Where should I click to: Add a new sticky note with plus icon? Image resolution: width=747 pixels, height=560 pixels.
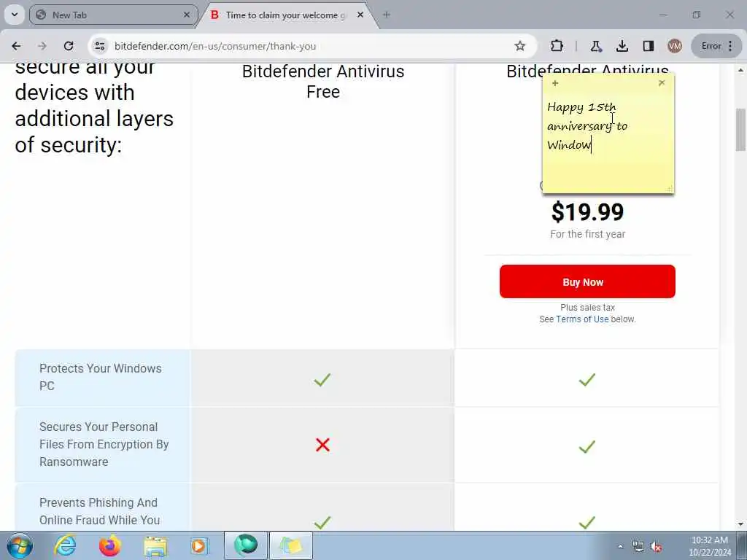pyautogui.click(x=555, y=83)
